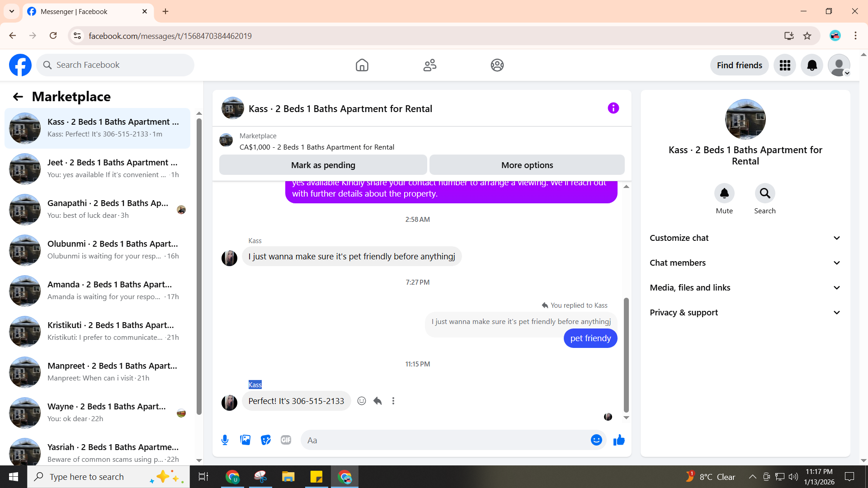This screenshot has width=868, height=488.
Task: Attach a photo using the image icon
Action: pos(245,440)
